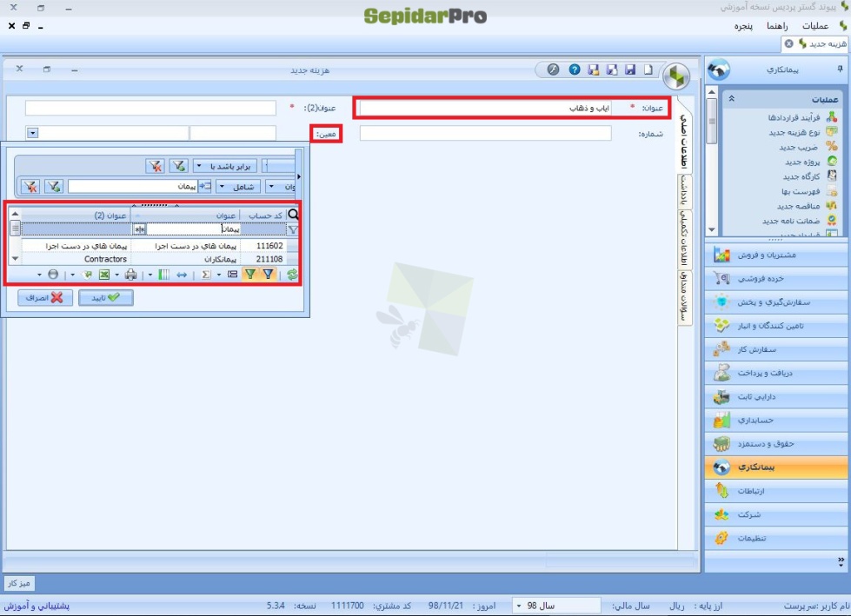The image size is (851, 616).
Task: Open the تنظیمات module
Action: point(776,538)
